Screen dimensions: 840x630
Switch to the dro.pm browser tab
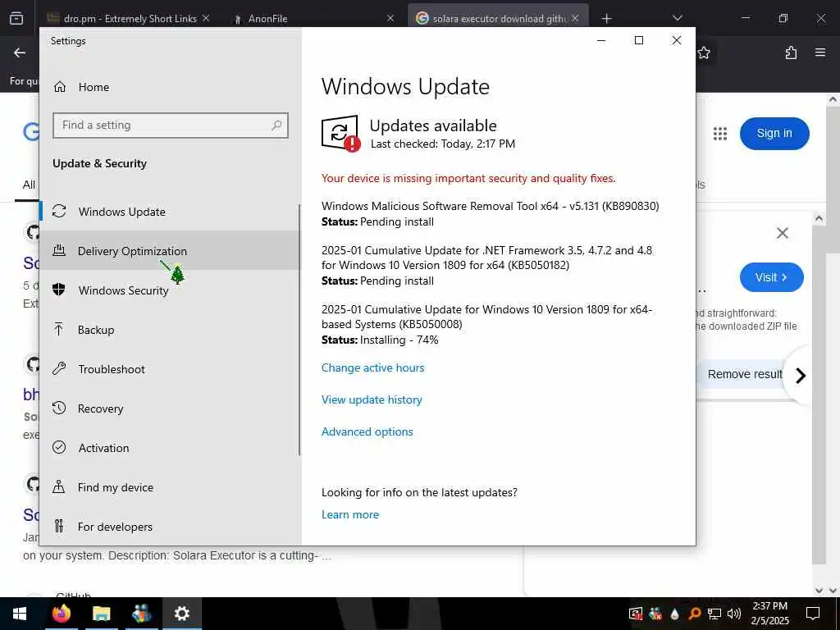(x=129, y=19)
